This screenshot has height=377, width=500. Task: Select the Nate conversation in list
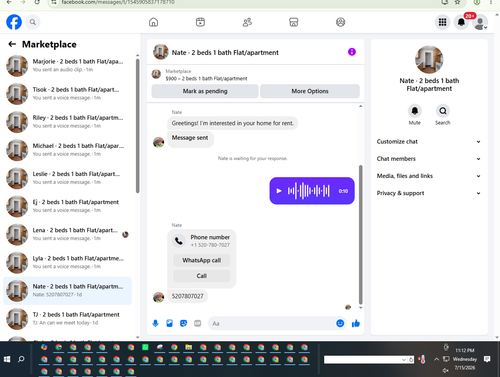(x=67, y=291)
